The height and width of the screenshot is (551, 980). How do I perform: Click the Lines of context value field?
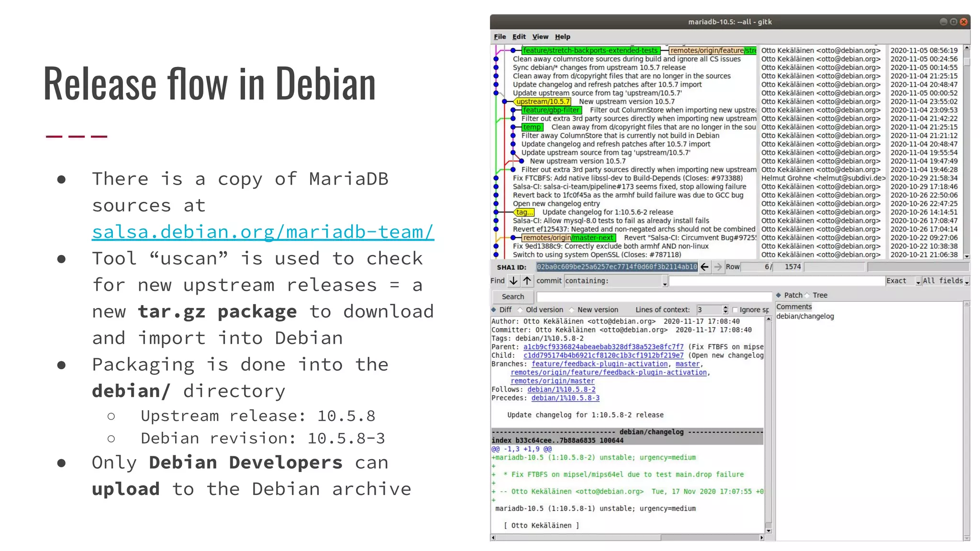pos(709,310)
